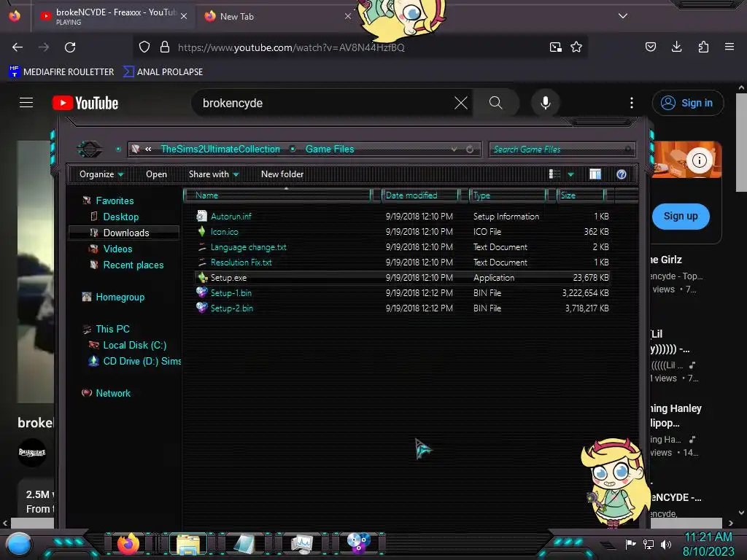Create a New folder

point(282,174)
